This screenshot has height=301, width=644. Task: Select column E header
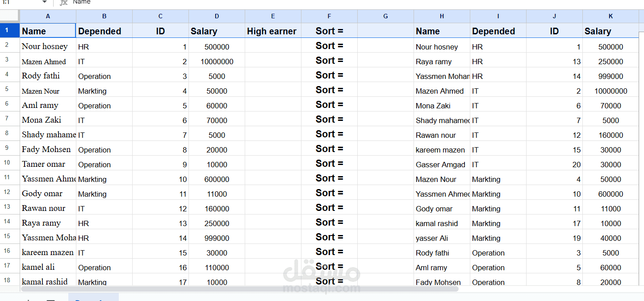click(273, 16)
